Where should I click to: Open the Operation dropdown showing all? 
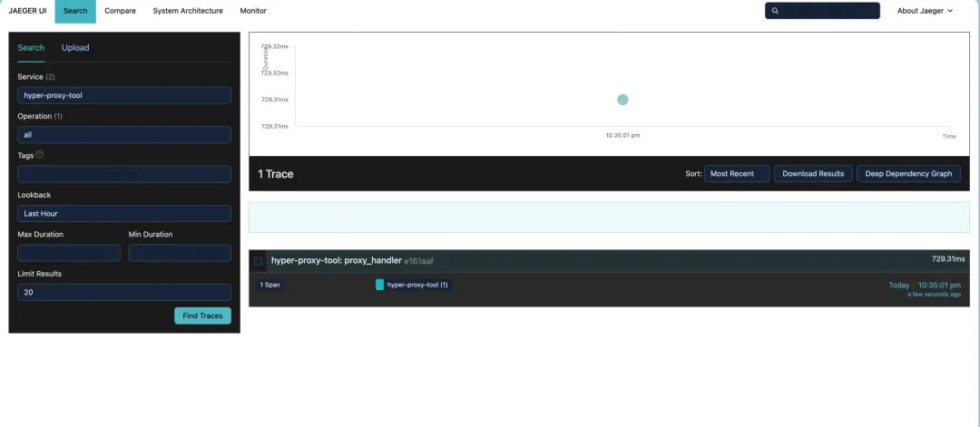click(124, 135)
